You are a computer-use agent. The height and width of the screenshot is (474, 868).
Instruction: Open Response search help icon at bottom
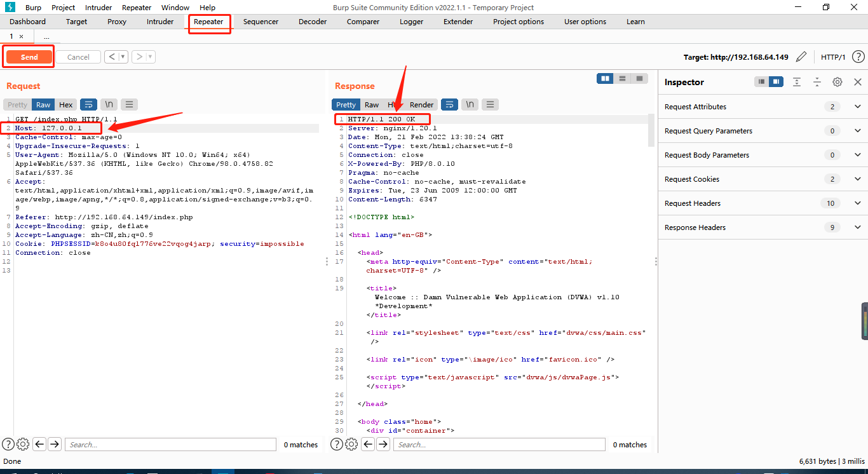coord(337,444)
